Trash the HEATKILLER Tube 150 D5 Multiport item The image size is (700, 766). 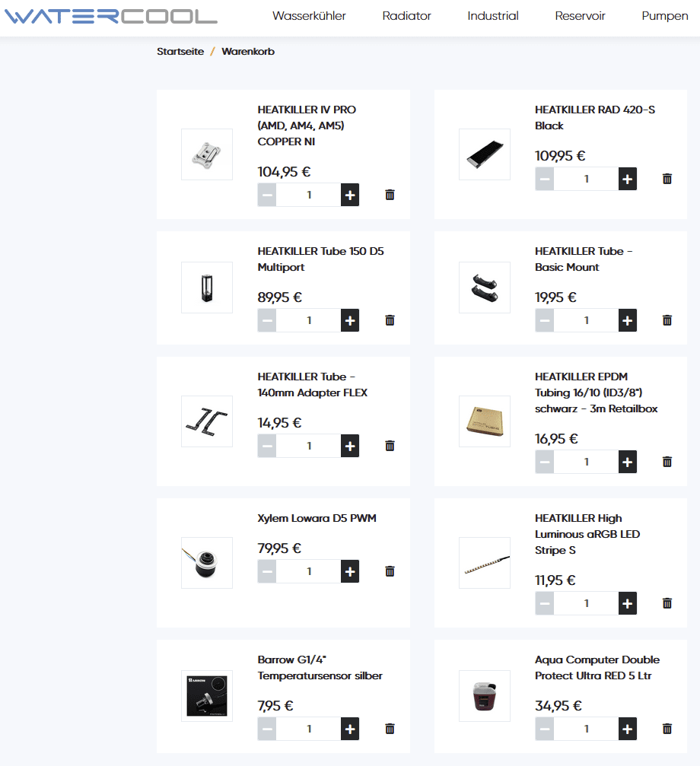click(x=390, y=320)
